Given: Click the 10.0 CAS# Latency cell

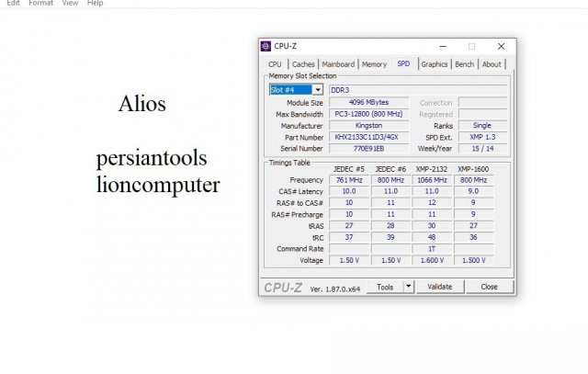Looking at the screenshot, I should coord(349,191).
